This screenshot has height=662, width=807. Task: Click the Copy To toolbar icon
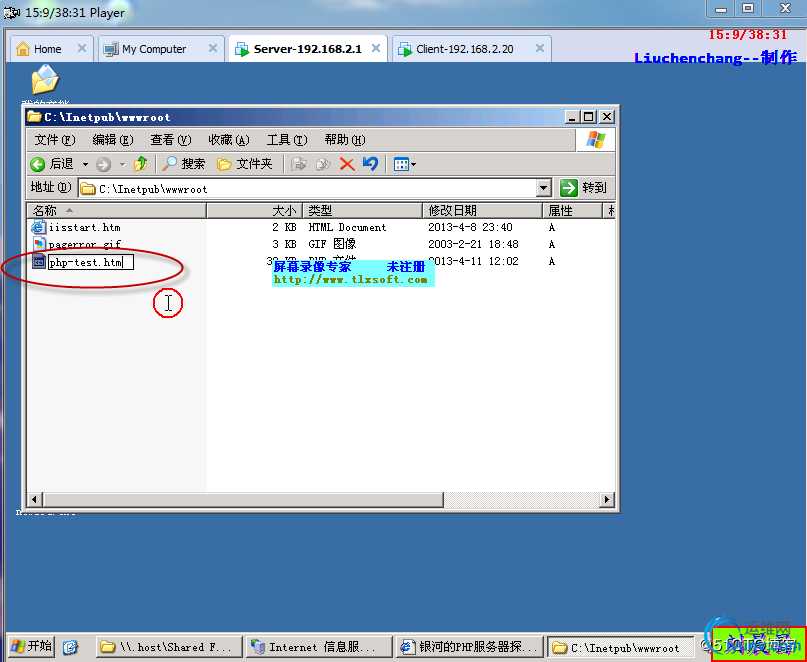[x=323, y=164]
